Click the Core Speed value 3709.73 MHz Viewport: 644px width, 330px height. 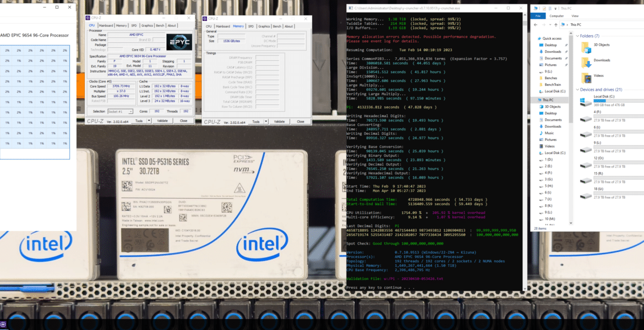click(121, 86)
